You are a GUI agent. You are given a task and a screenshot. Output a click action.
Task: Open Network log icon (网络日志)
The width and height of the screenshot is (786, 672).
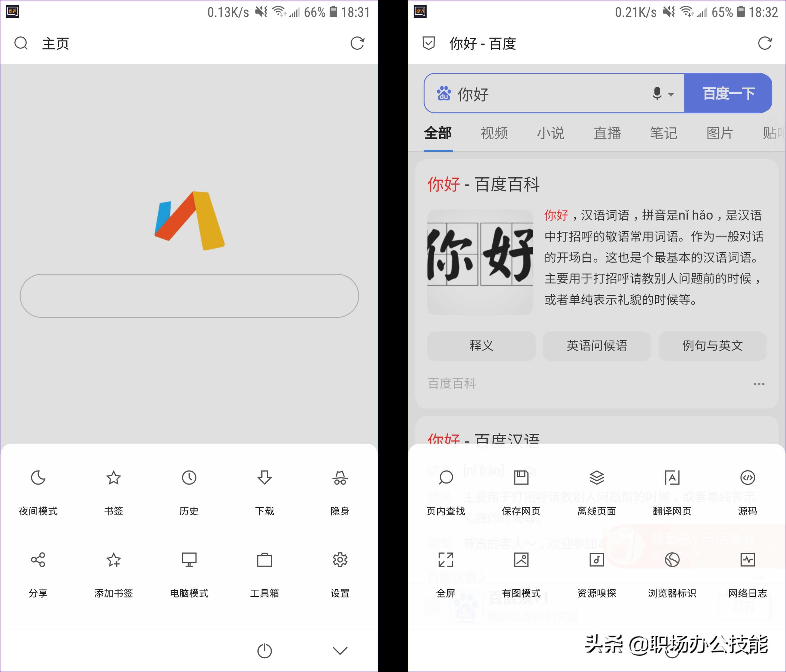(748, 560)
